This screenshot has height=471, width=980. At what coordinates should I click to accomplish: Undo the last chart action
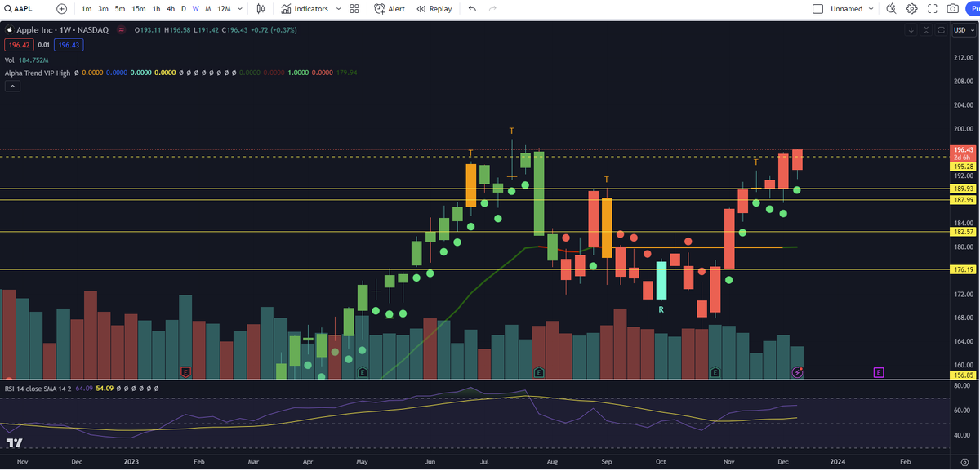click(x=472, y=9)
